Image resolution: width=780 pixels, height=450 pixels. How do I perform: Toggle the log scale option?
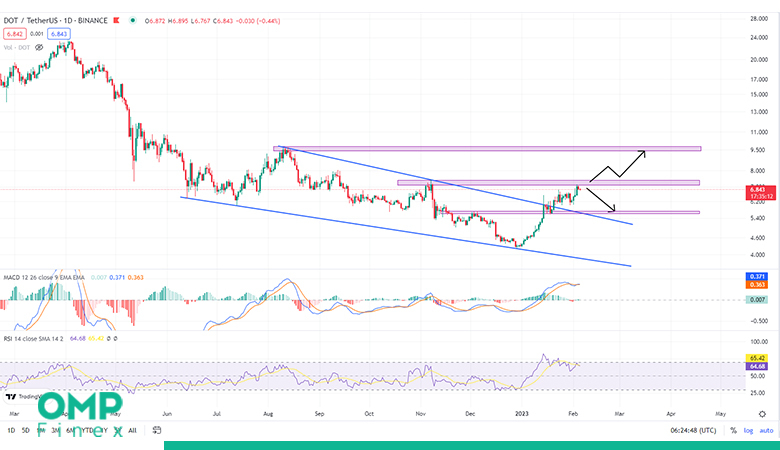click(x=748, y=431)
